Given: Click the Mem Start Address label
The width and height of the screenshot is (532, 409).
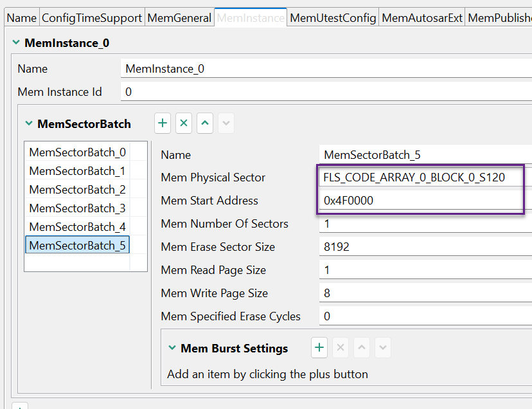Looking at the screenshot, I should [x=209, y=201].
